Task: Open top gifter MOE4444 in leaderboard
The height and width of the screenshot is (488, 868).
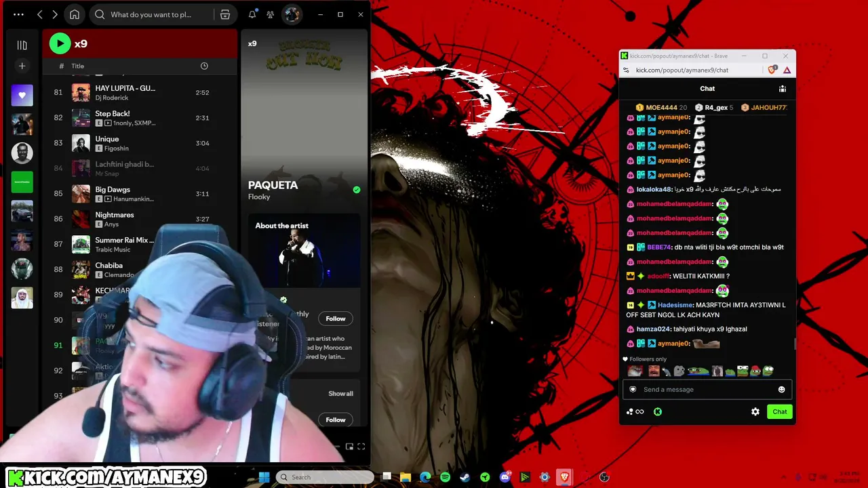Action: pyautogui.click(x=661, y=108)
